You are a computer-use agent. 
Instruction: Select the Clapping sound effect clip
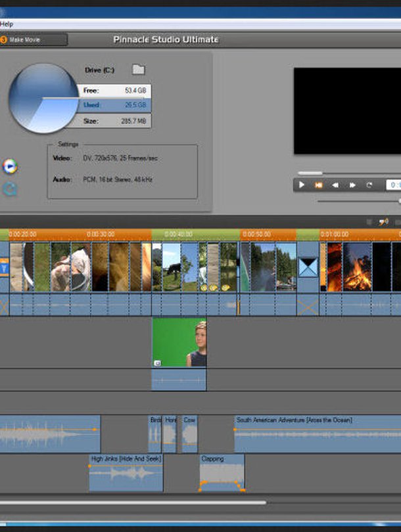(222, 473)
